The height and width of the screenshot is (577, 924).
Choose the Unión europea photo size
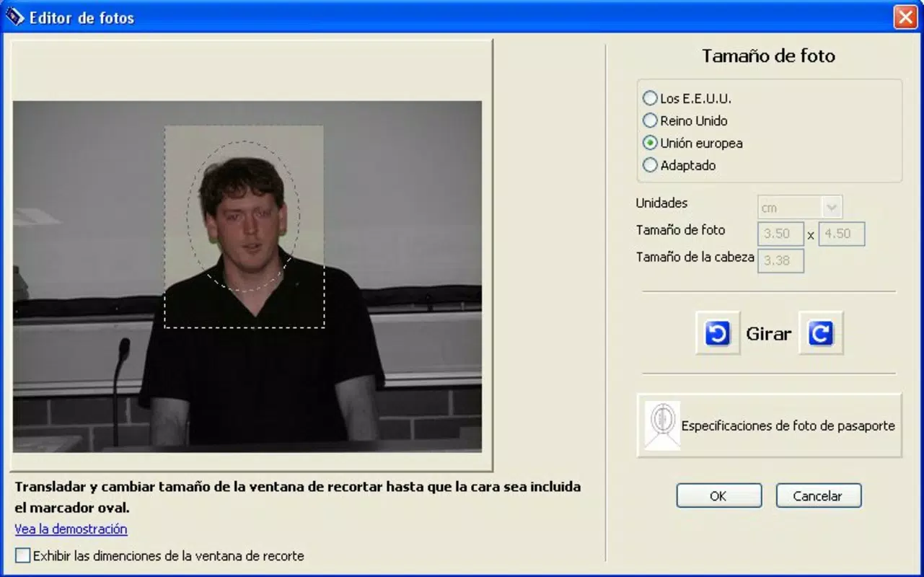click(x=650, y=143)
